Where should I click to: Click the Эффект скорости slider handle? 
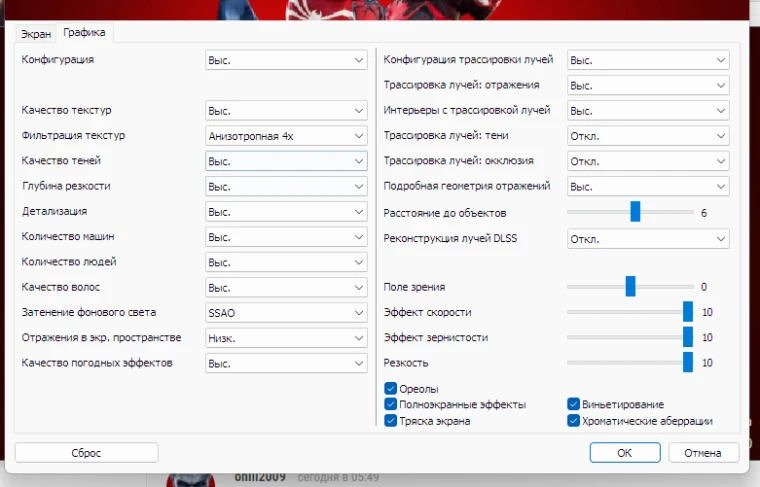(x=688, y=312)
